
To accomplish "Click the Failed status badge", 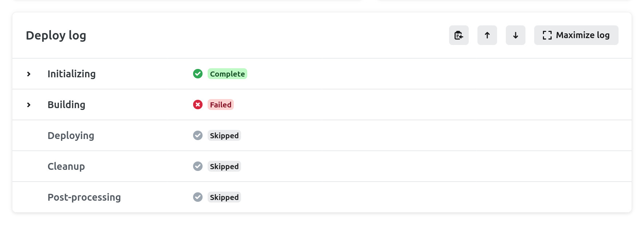I will [x=220, y=105].
